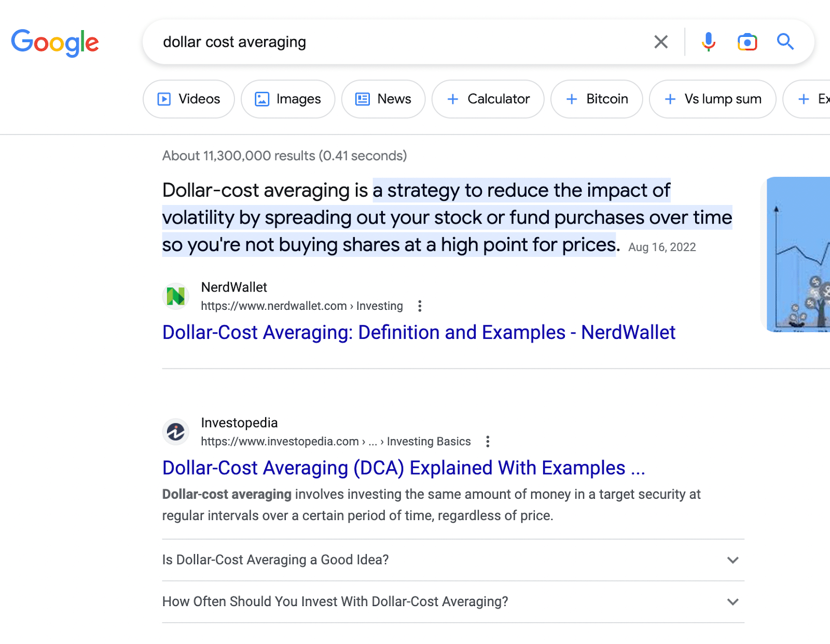The height and width of the screenshot is (644, 830).
Task: Click the chart thumbnail on the right
Action: point(801,254)
